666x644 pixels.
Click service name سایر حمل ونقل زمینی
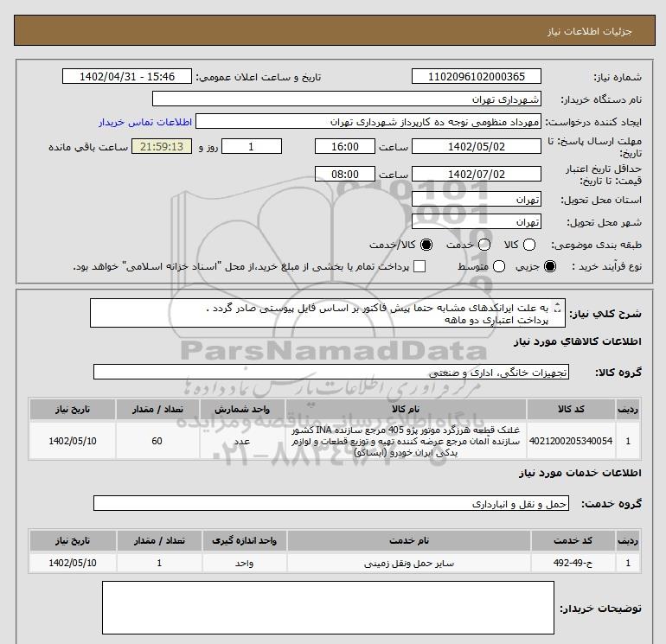(409, 564)
